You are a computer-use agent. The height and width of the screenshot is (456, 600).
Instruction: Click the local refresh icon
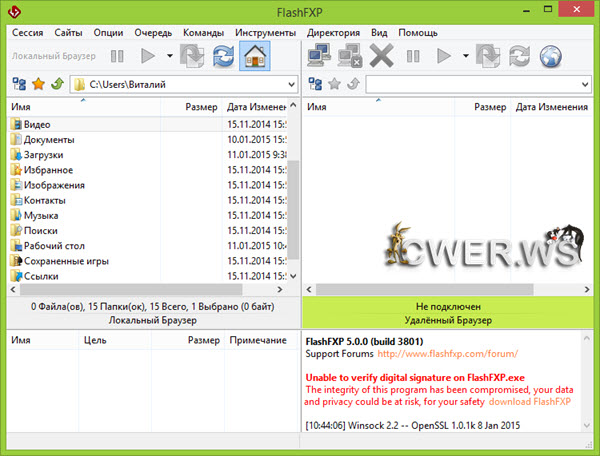(x=225, y=56)
